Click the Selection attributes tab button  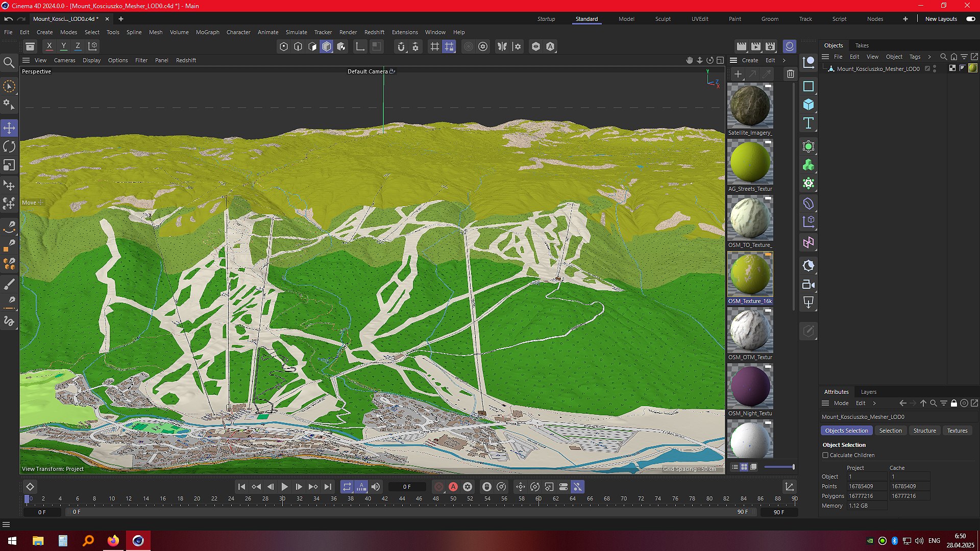tap(891, 431)
